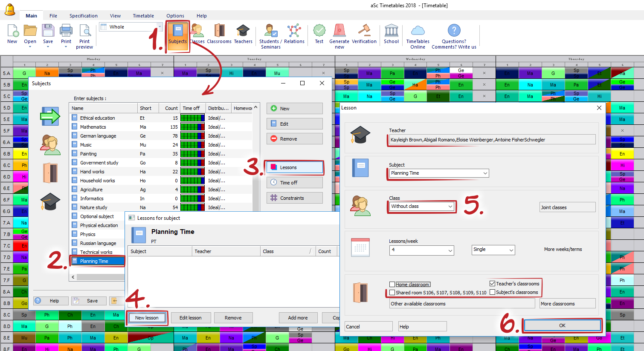Open the Class dropdown 'Without class'
Screen dimensions: 644x351
click(450, 207)
